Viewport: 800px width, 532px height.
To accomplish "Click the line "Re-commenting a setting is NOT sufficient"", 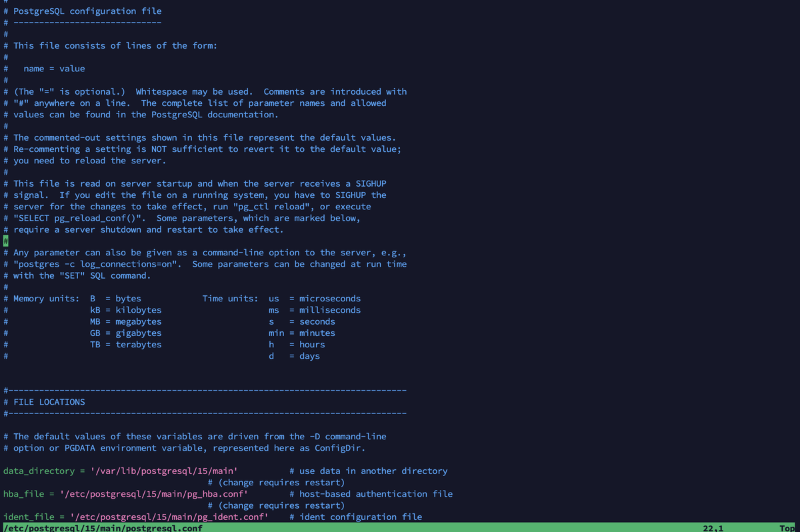I will 202,149.
